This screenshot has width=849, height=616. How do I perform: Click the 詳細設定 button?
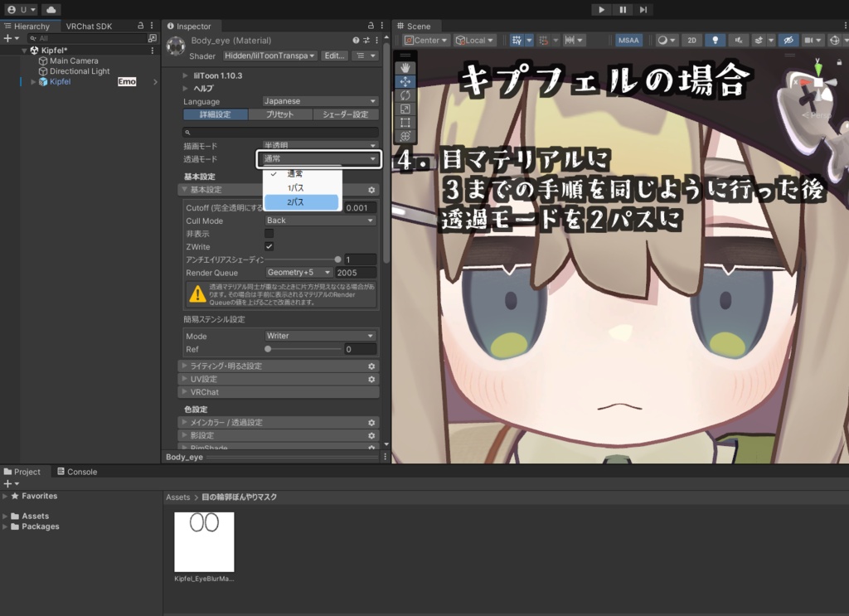(216, 114)
